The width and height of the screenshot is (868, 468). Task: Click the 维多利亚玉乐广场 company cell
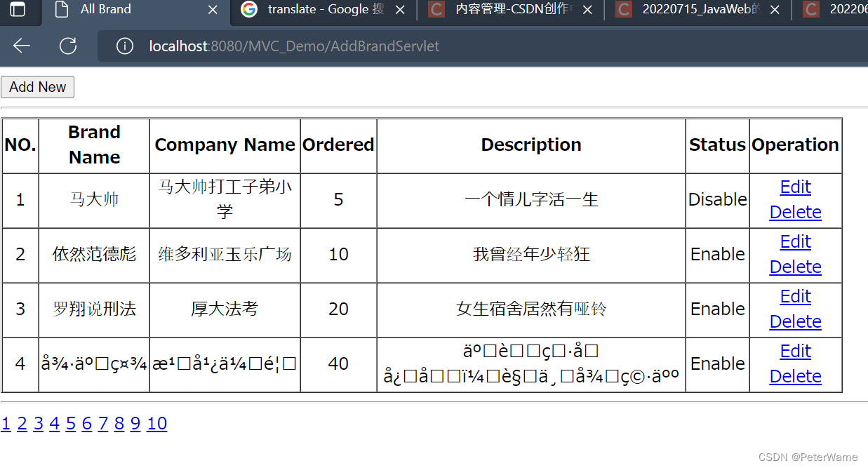(225, 255)
